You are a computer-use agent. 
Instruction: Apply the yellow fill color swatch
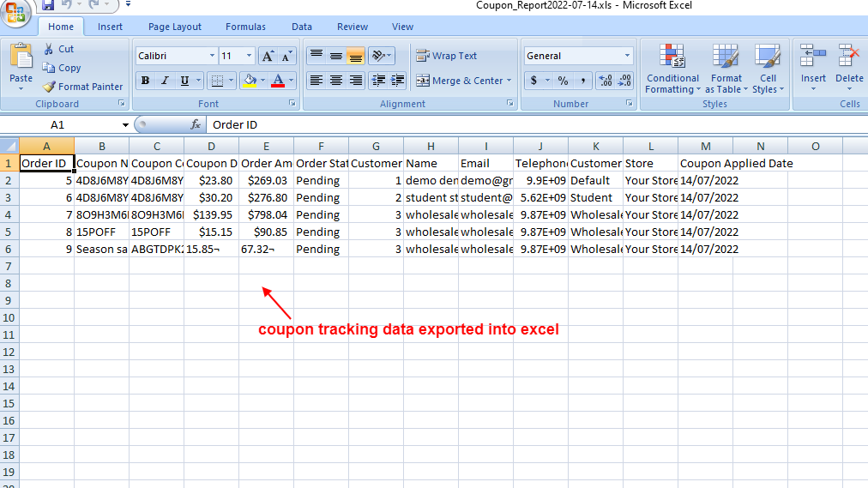point(249,81)
